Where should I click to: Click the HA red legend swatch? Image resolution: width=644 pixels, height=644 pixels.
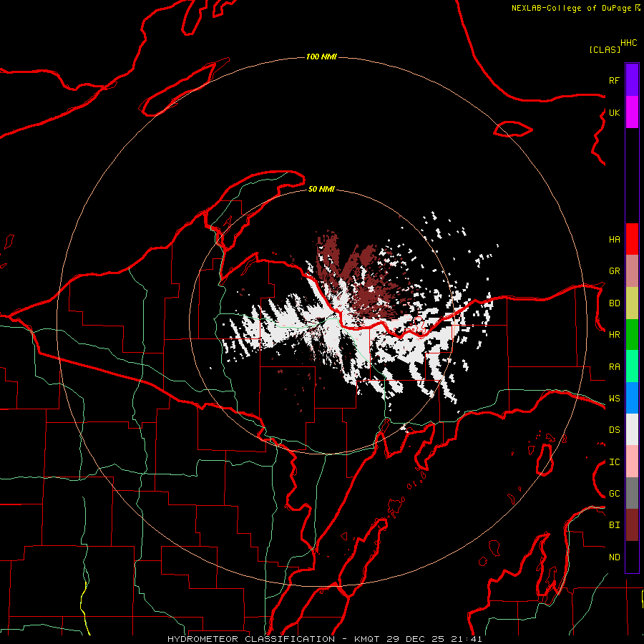(x=632, y=239)
